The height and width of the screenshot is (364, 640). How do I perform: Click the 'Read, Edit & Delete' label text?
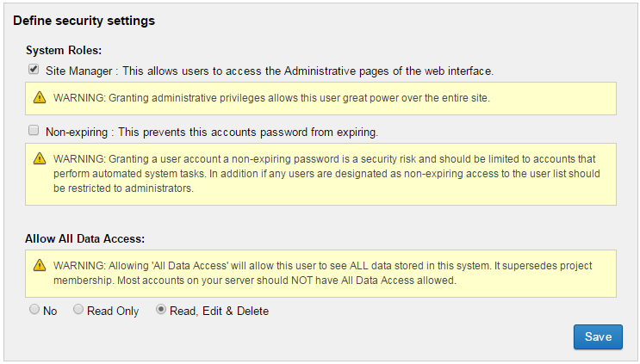click(219, 312)
